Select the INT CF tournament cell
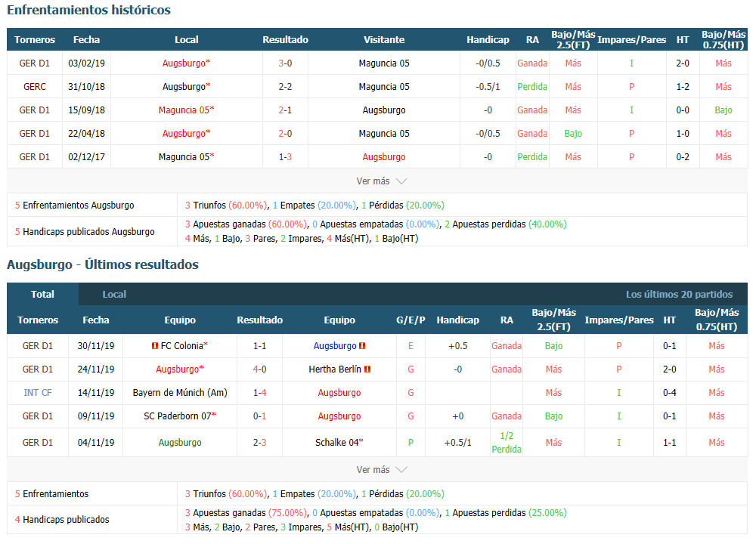756x544 pixels. (x=38, y=393)
